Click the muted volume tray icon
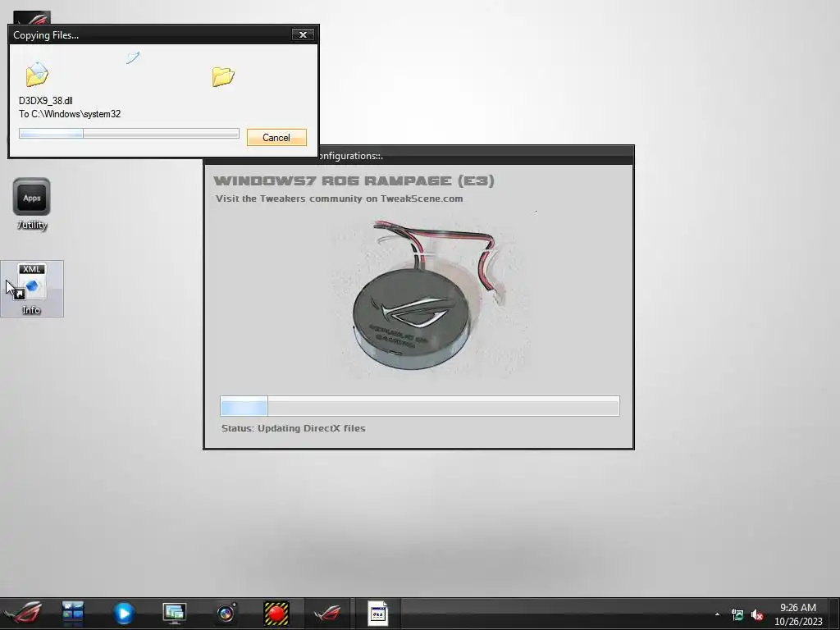 click(x=757, y=615)
